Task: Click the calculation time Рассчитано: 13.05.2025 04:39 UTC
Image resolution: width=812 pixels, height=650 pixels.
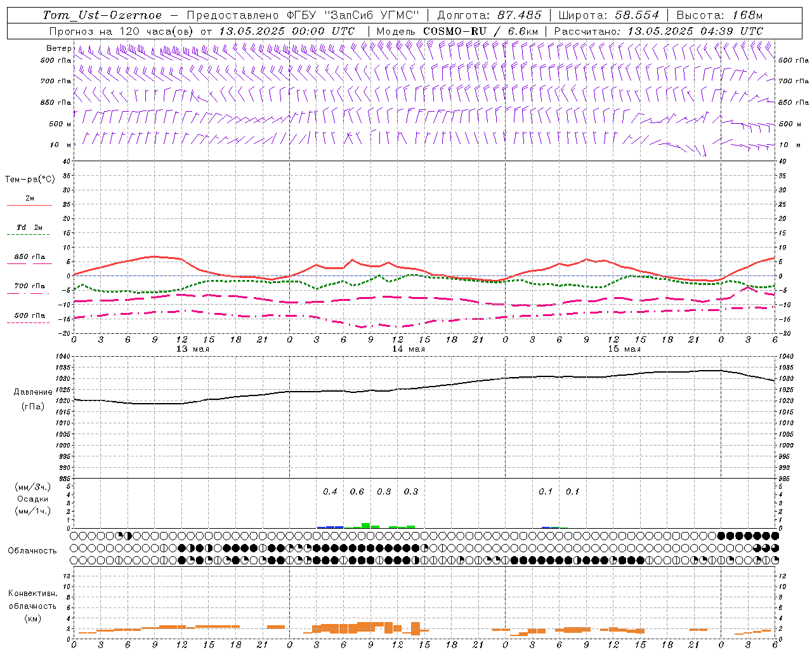Action: pos(658,31)
